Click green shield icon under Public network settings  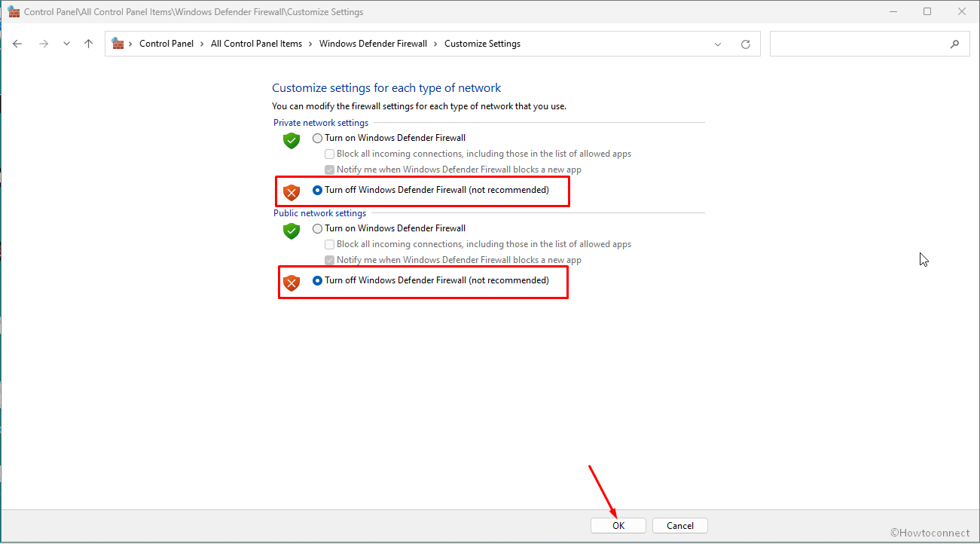point(292,231)
